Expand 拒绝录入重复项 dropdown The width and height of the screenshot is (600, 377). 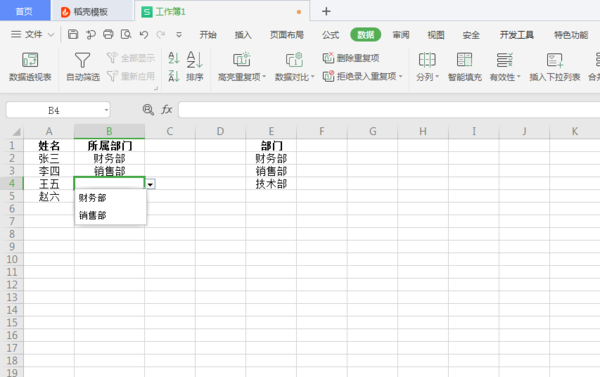tap(401, 77)
